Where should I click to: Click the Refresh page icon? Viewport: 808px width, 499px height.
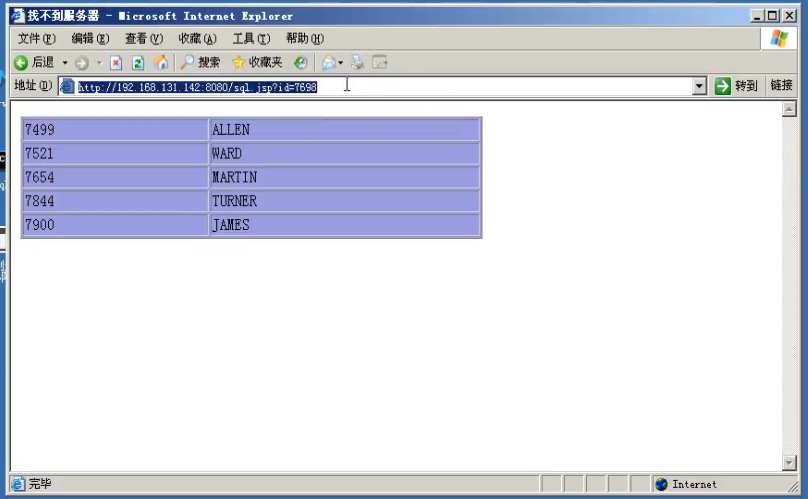(x=138, y=63)
